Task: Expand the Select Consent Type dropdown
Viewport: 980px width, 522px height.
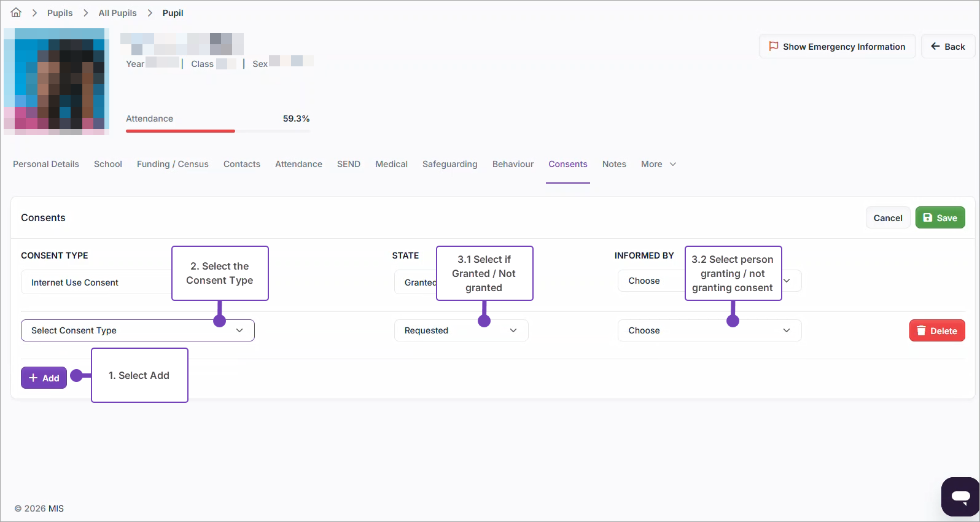Action: pos(138,330)
